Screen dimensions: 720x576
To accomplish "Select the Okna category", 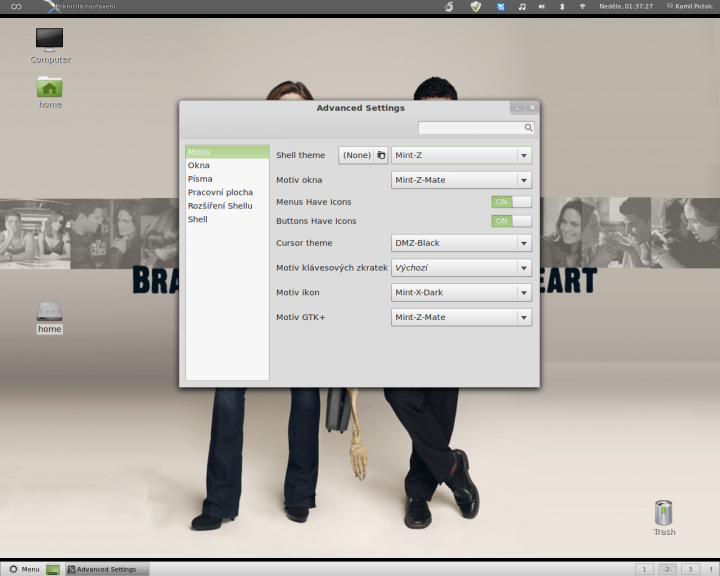I will pos(227,165).
